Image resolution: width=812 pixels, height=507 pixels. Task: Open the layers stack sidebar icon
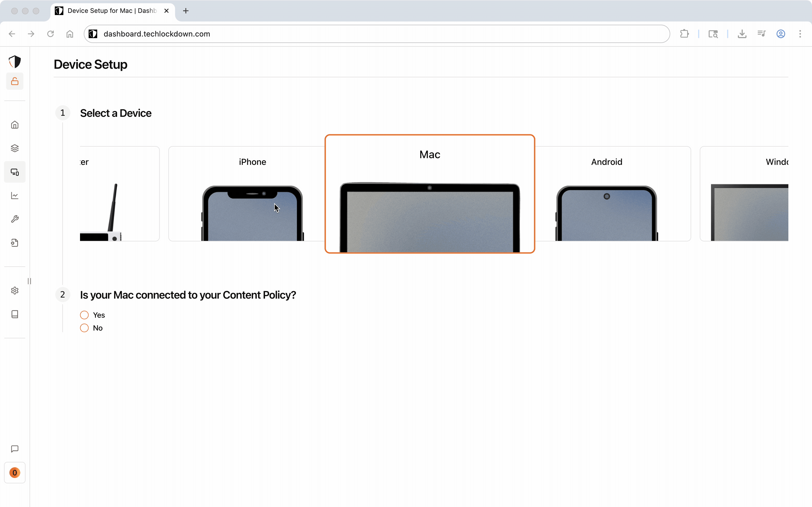pyautogui.click(x=15, y=148)
